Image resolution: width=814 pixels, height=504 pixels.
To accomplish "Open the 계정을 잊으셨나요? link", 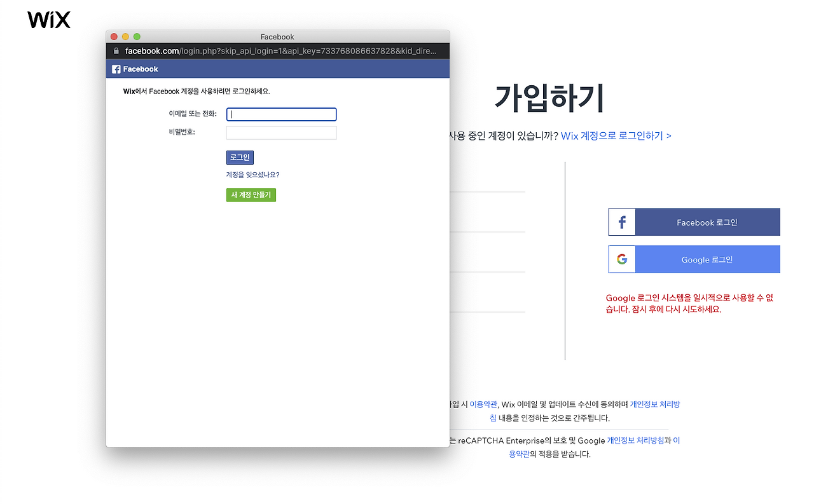I will point(252,175).
